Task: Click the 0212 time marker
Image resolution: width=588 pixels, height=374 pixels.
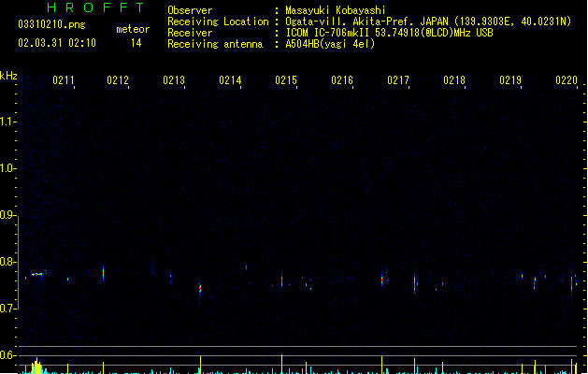Action: [x=118, y=80]
